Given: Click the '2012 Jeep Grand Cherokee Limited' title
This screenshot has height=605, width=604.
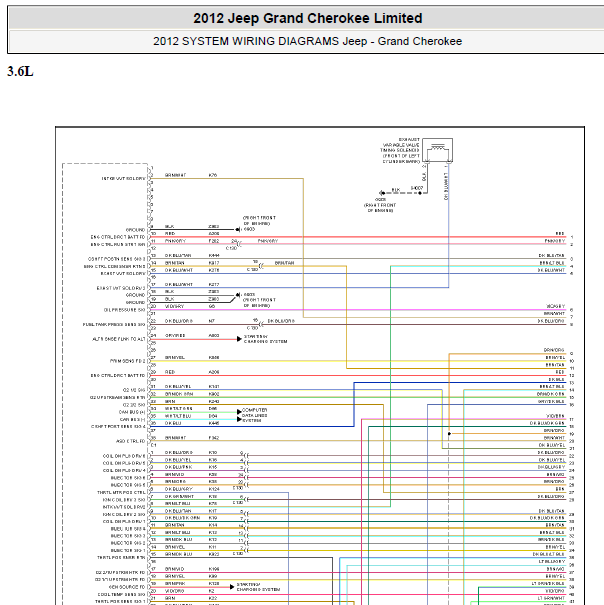Looking at the screenshot, I should point(308,18).
